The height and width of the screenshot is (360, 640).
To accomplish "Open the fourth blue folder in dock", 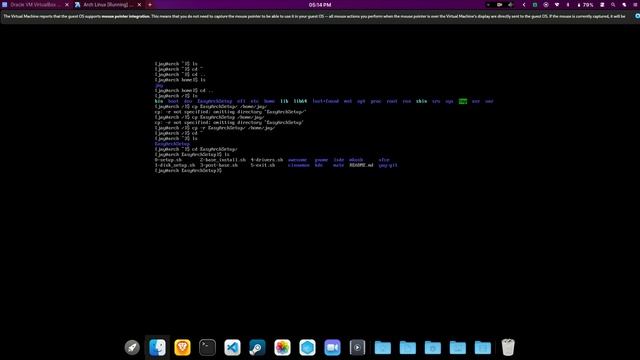I will tap(458, 347).
